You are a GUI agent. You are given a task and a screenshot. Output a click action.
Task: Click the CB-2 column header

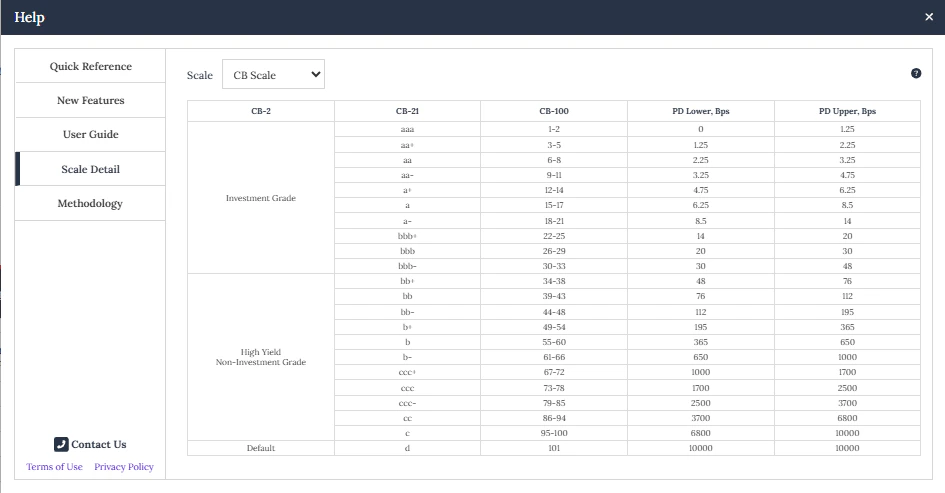tap(261, 111)
